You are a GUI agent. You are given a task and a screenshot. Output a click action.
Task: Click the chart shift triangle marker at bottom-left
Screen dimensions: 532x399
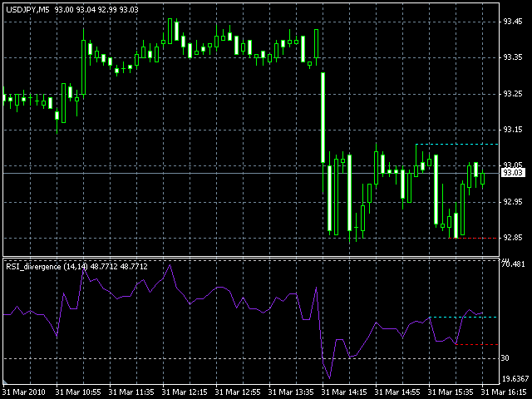[x=5, y=382]
